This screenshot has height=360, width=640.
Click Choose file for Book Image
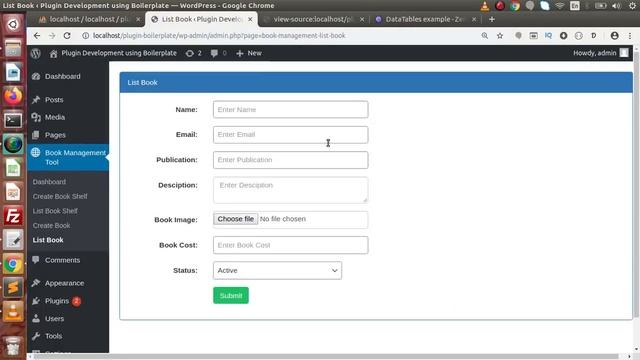[236, 219]
